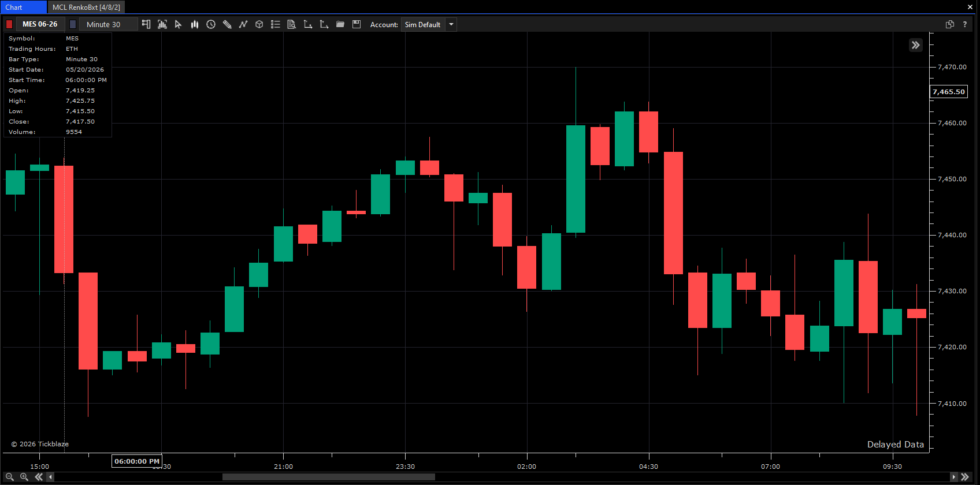
Task: Click the 7,410.00 price axis label
Action: (952, 404)
